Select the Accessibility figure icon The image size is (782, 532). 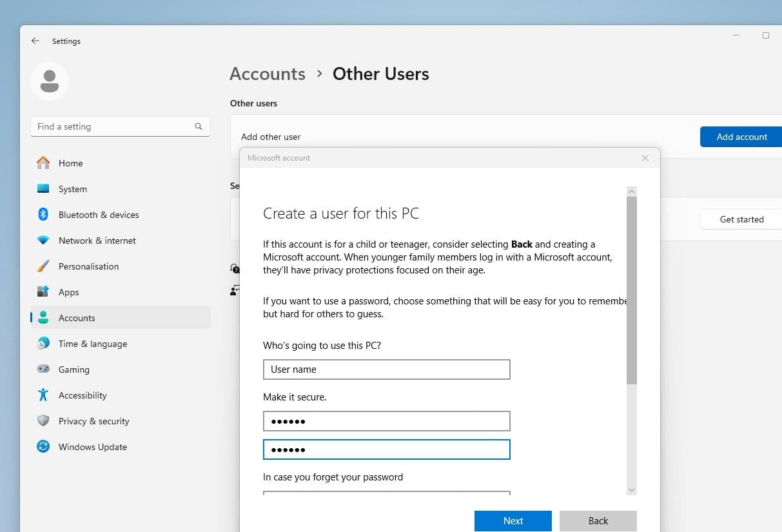pyautogui.click(x=43, y=395)
